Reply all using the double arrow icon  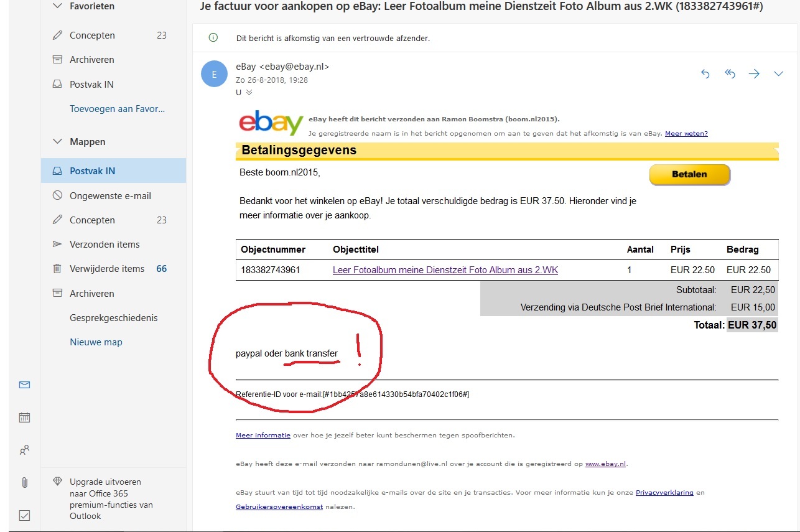coord(730,74)
